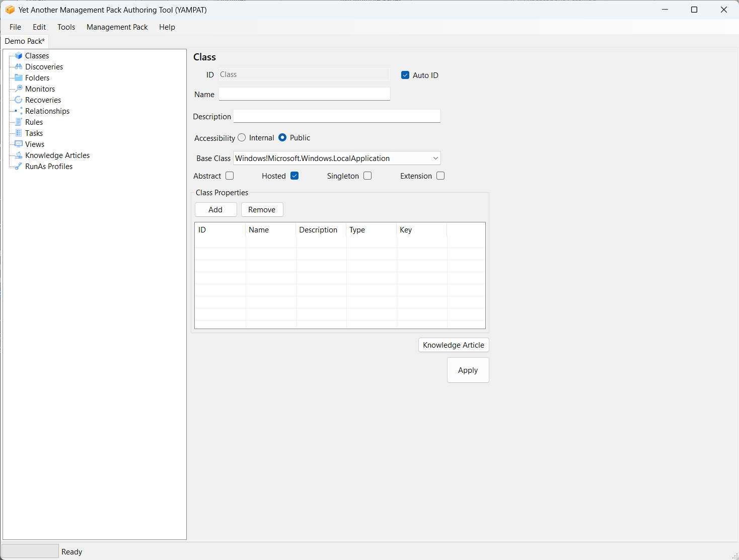Click the Discoveries binoculars icon
Screen dimensions: 739x560
click(x=19, y=67)
